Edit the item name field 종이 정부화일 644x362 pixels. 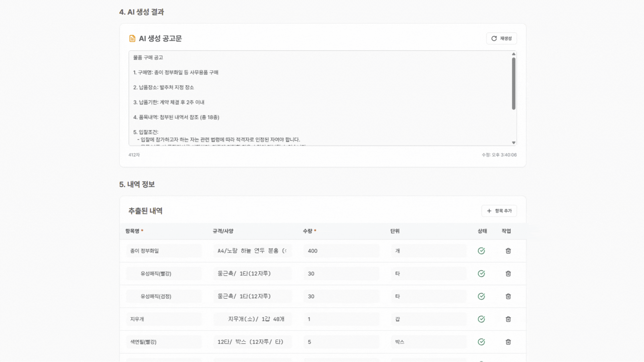[x=164, y=251]
